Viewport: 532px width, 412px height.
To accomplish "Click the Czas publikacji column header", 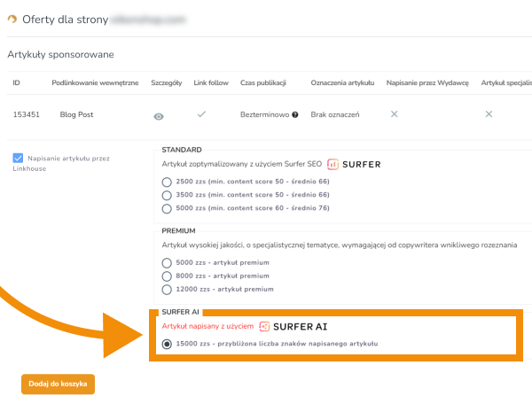I will tap(263, 82).
